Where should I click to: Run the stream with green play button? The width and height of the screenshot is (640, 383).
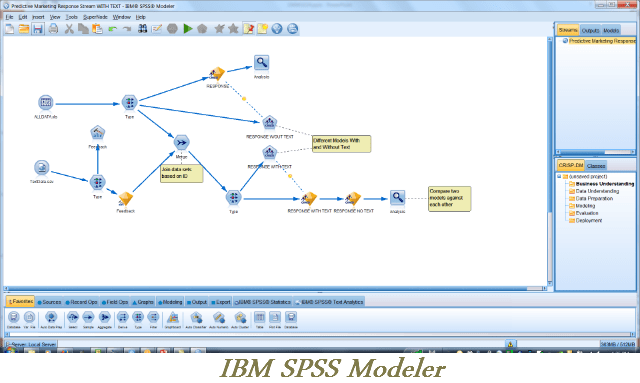188,29
